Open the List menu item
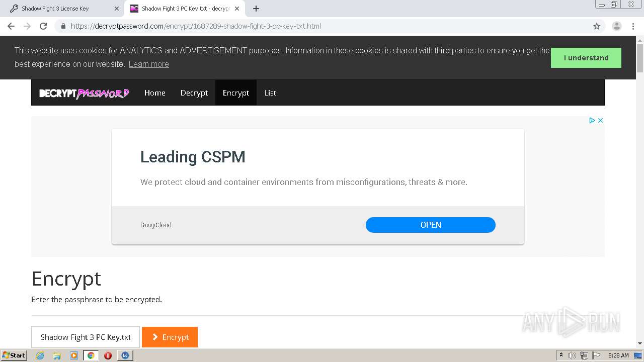 tap(270, 93)
